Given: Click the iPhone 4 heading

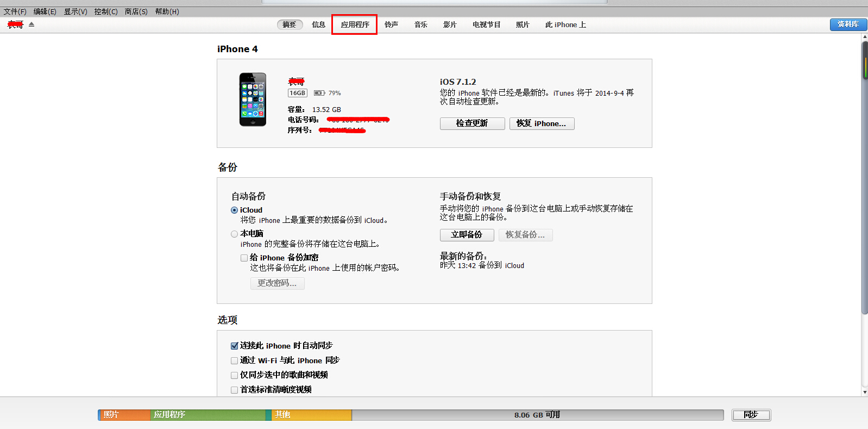Looking at the screenshot, I should click(237, 49).
